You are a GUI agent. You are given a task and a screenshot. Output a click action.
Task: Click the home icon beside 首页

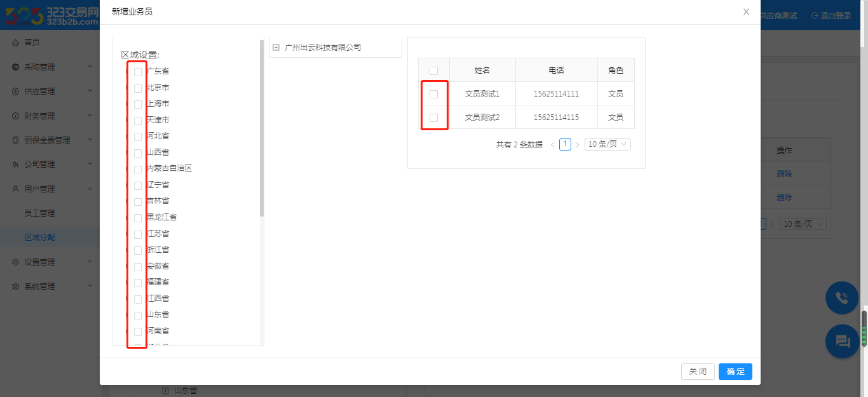(15, 43)
